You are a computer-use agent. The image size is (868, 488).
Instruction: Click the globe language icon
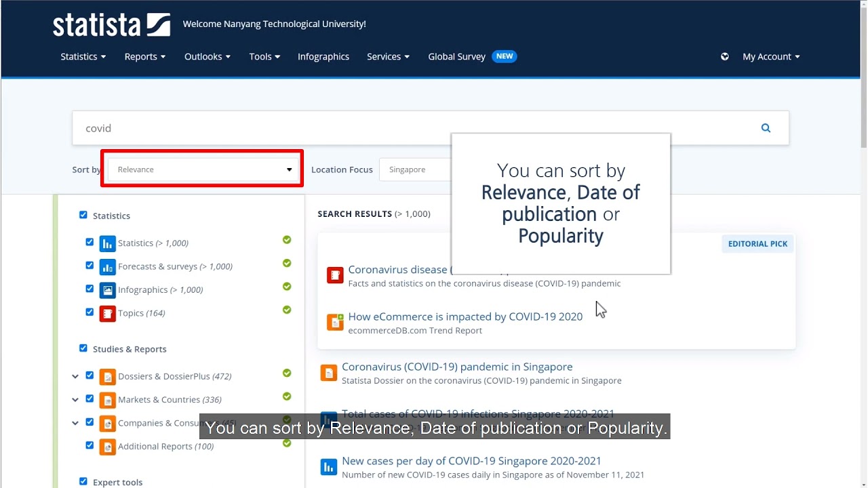(725, 57)
